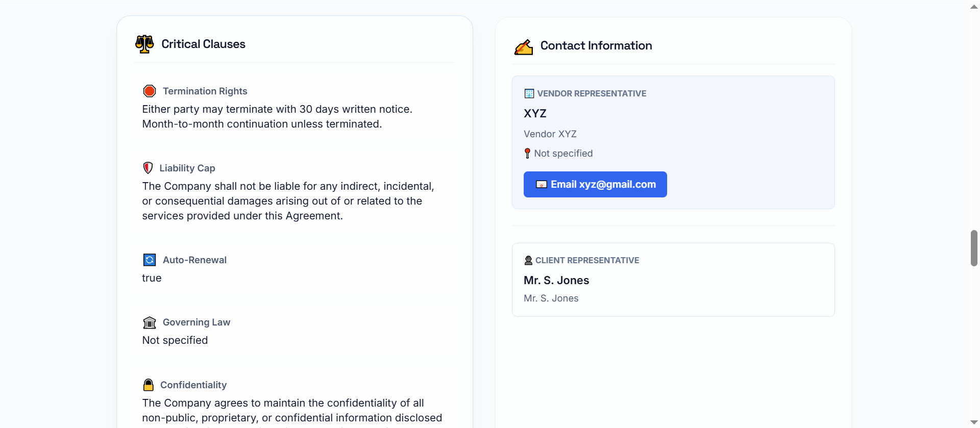
Task: Click the envelope icon in the Email button
Action: coord(542,184)
